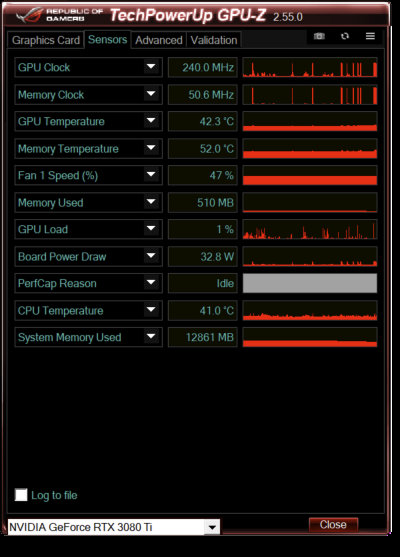
Task: Click the refresh icon in header
Action: coord(345,36)
